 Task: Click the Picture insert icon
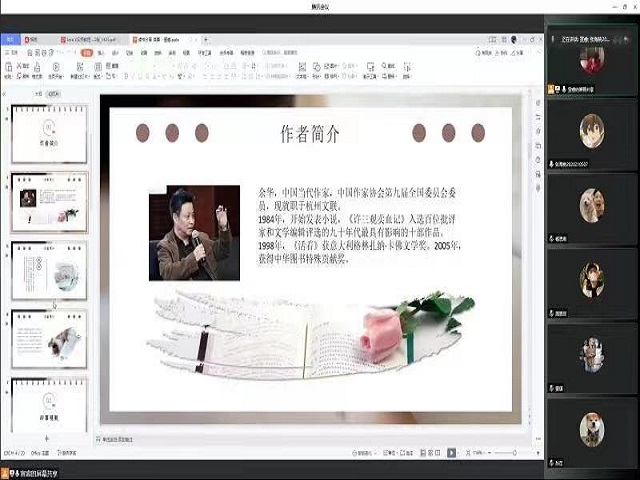(327, 66)
